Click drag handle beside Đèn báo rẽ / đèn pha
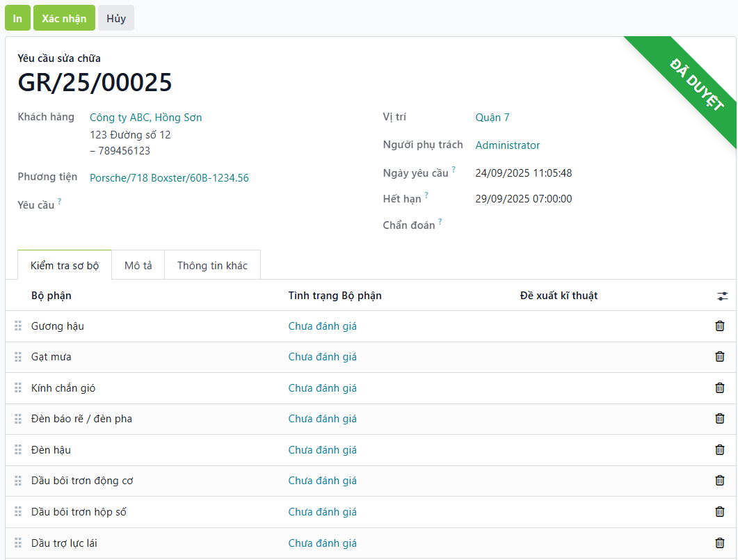This screenshot has width=738, height=560. (18, 419)
